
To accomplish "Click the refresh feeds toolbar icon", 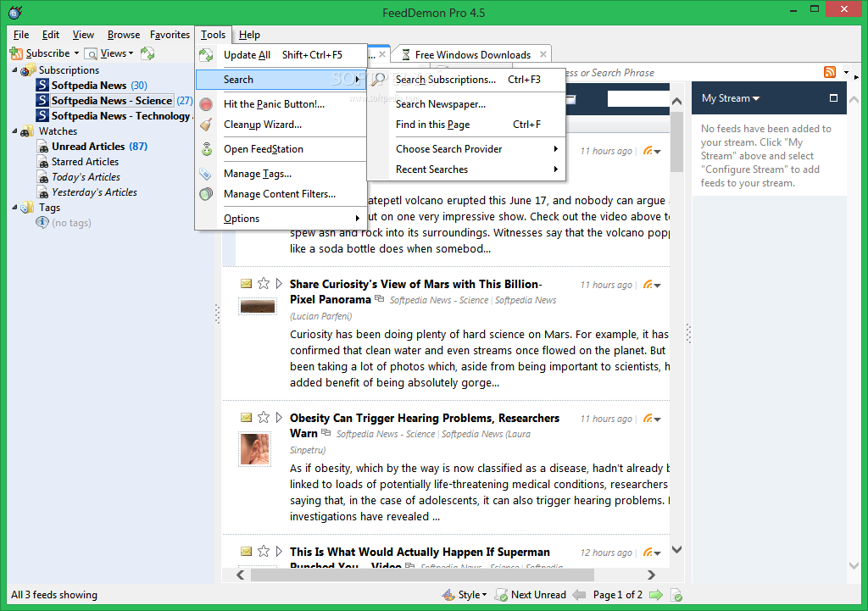I will [x=147, y=53].
